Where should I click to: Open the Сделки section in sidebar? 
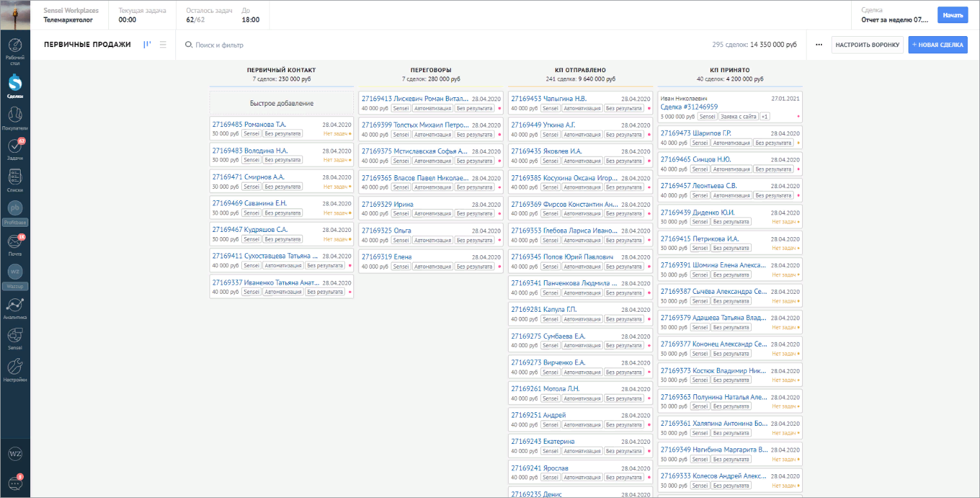(15, 86)
